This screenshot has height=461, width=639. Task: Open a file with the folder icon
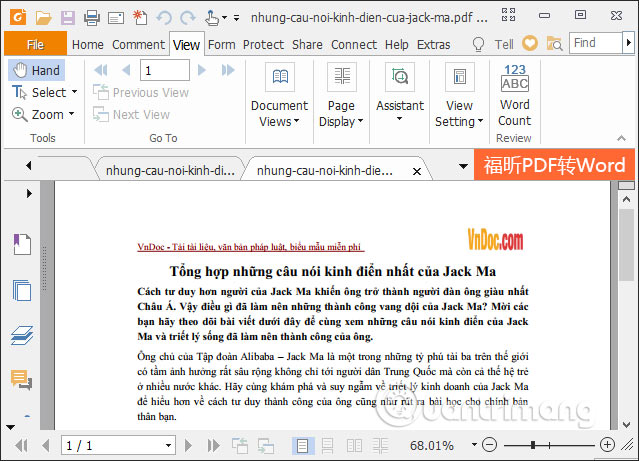43,18
